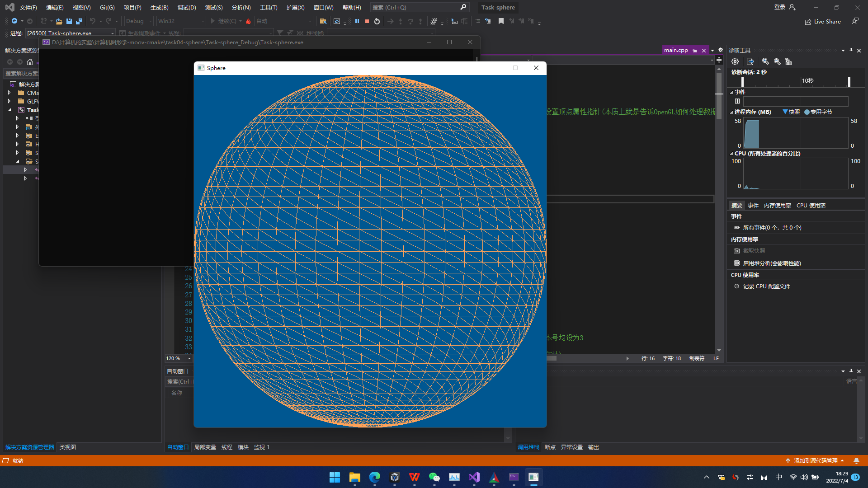Viewport: 868px width, 488px height.
Task: Click the Break All pause button
Action: 357,21
